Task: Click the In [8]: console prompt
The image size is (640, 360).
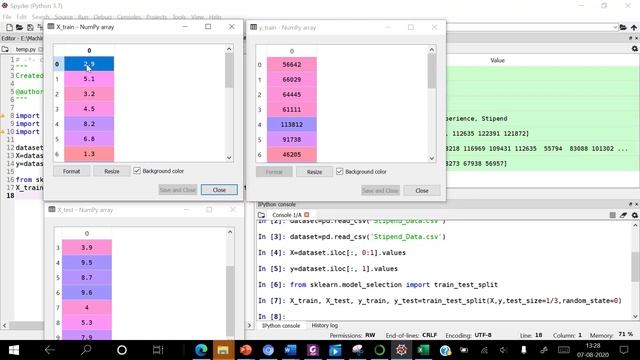Action: 272,316
